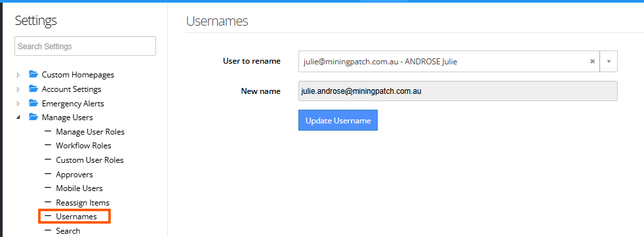Screen dimensions: 644x237
Task: Open Reassign Items page
Action: tap(83, 203)
